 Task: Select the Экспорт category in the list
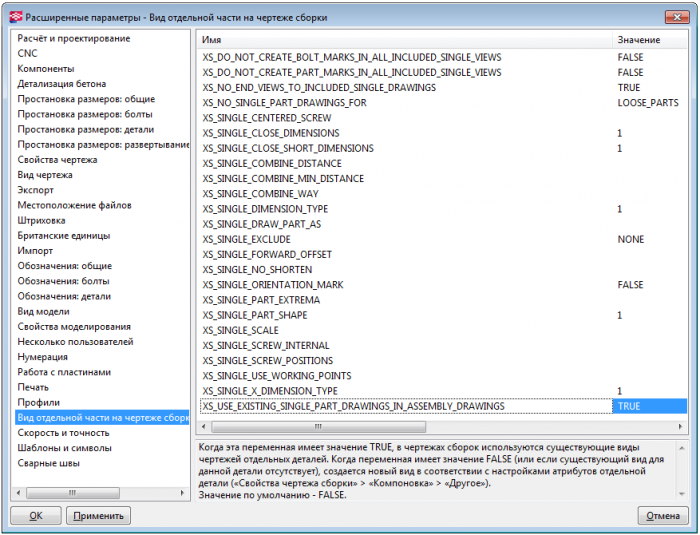click(35, 190)
